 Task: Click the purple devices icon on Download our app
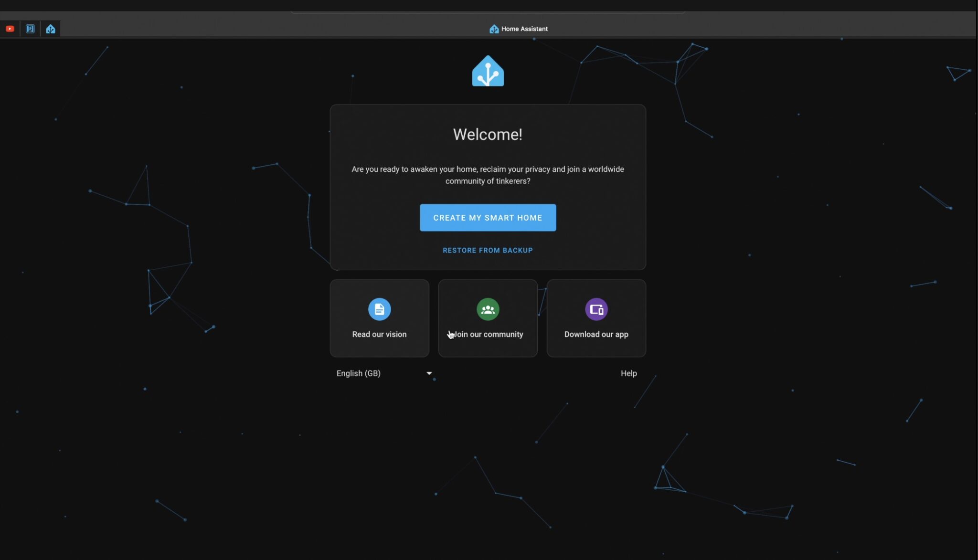(x=595, y=309)
